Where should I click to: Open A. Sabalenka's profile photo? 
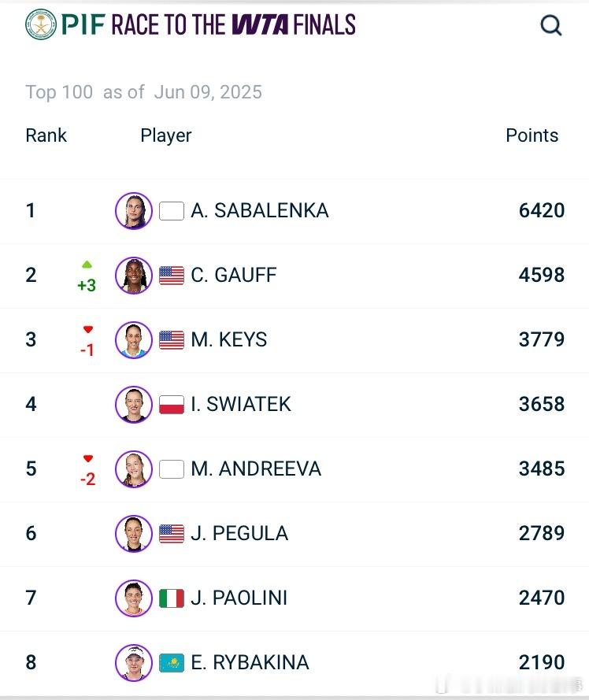coord(134,211)
